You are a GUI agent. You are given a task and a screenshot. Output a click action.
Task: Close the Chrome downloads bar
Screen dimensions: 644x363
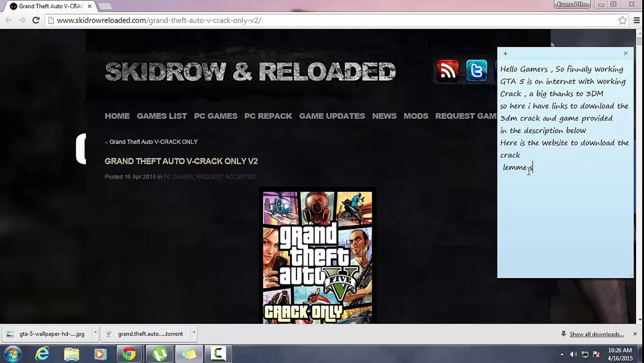[635, 334]
